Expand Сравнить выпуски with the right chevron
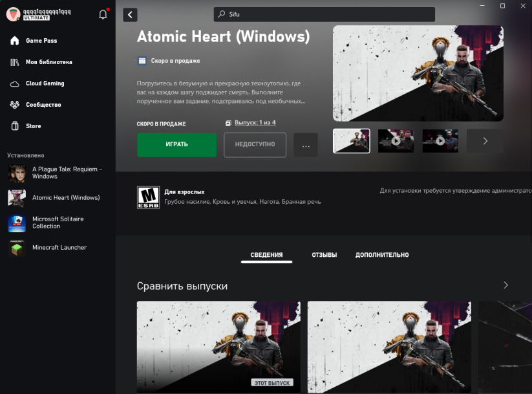This screenshot has height=394, width=532. pyautogui.click(x=505, y=285)
